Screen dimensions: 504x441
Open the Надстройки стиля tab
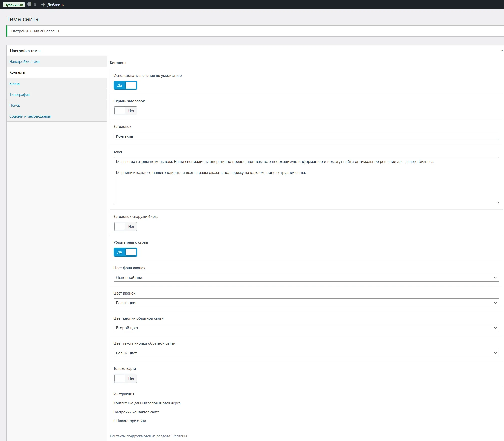point(24,62)
